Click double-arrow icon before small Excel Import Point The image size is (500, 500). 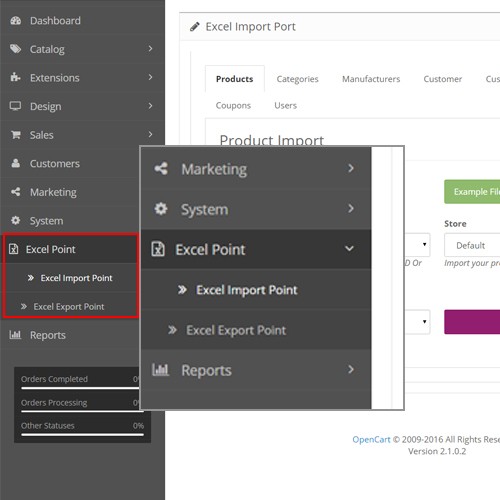tap(31, 278)
